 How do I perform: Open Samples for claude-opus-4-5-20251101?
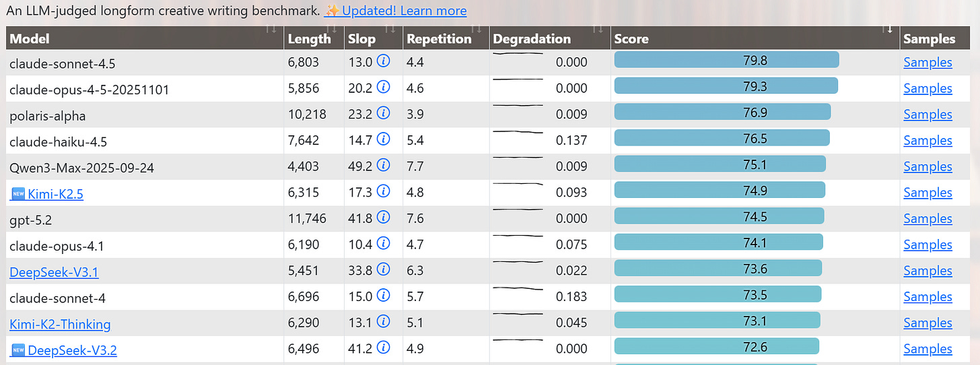(928, 88)
